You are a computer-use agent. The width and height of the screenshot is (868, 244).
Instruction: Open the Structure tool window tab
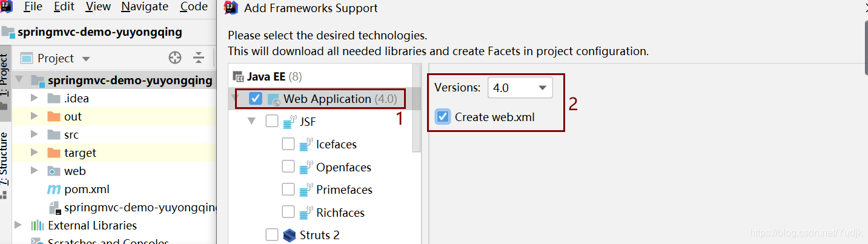point(5,157)
